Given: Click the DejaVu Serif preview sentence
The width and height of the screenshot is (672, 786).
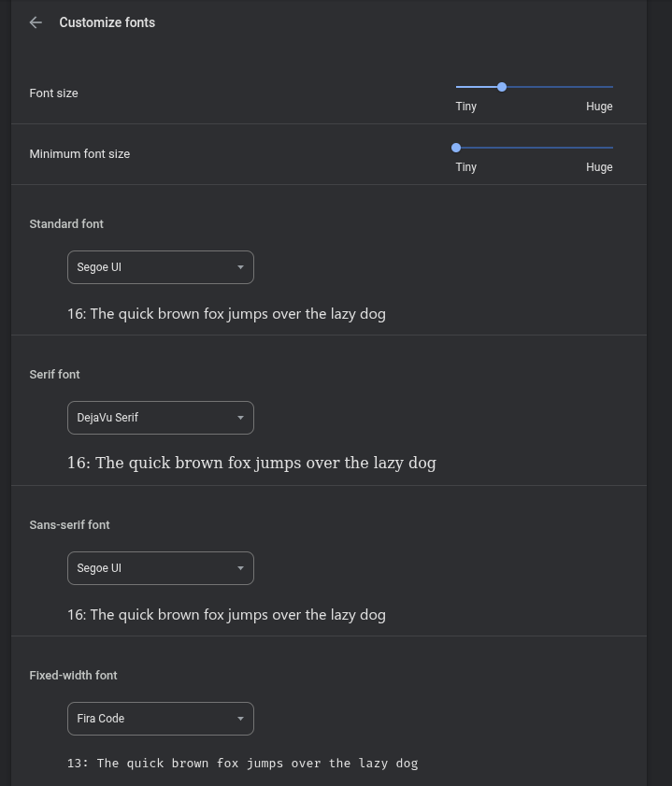Looking at the screenshot, I should (x=251, y=463).
